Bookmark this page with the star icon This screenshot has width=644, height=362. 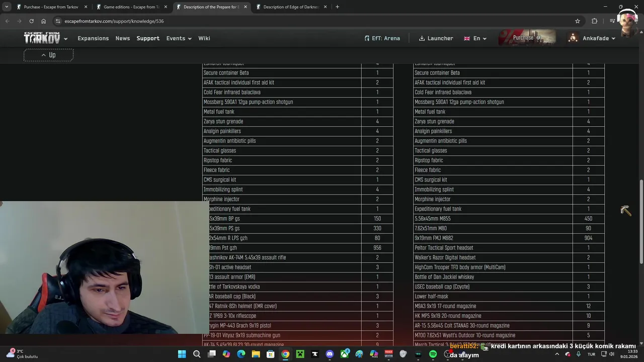(578, 21)
